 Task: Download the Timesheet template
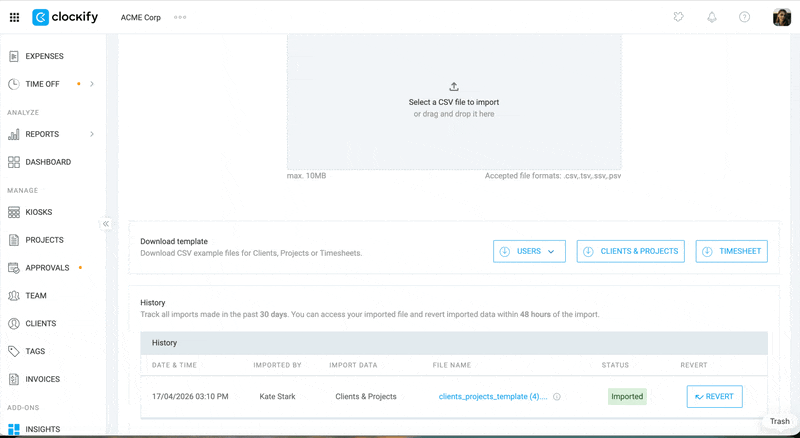click(732, 252)
